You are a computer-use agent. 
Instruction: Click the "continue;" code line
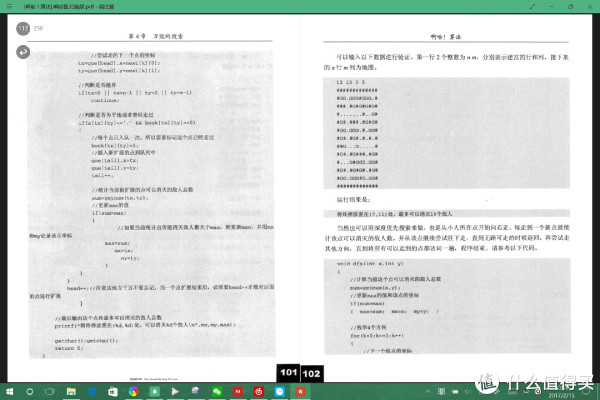pos(105,100)
